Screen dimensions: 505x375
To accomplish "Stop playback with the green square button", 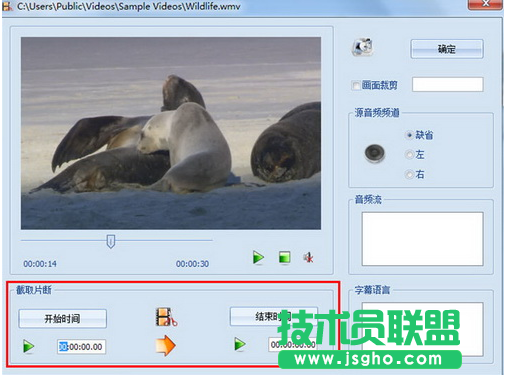I will click(x=284, y=257).
